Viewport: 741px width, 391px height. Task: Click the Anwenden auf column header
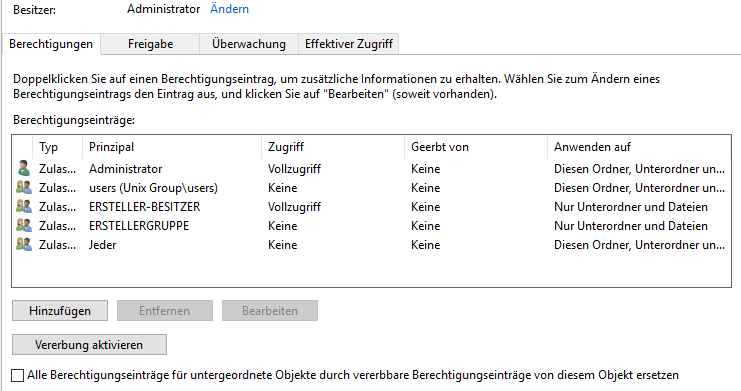coord(639,147)
